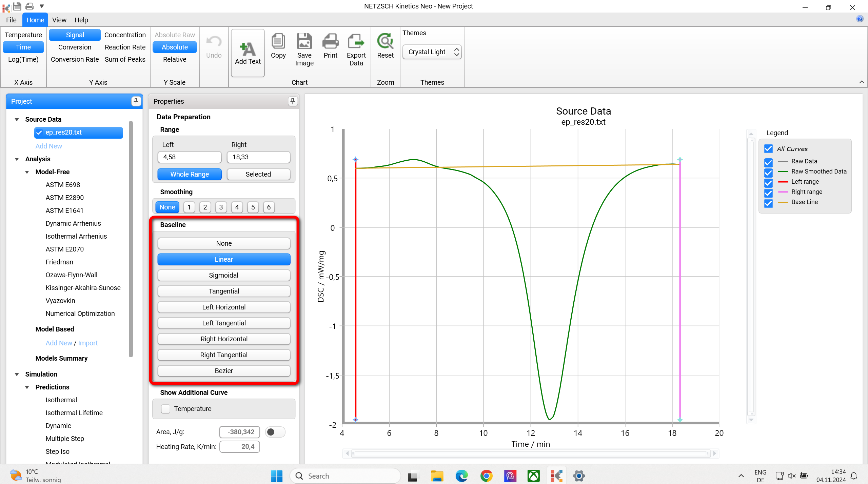The width and height of the screenshot is (868, 484).
Task: Click the legend vertical scrollbar
Action: (x=751, y=276)
